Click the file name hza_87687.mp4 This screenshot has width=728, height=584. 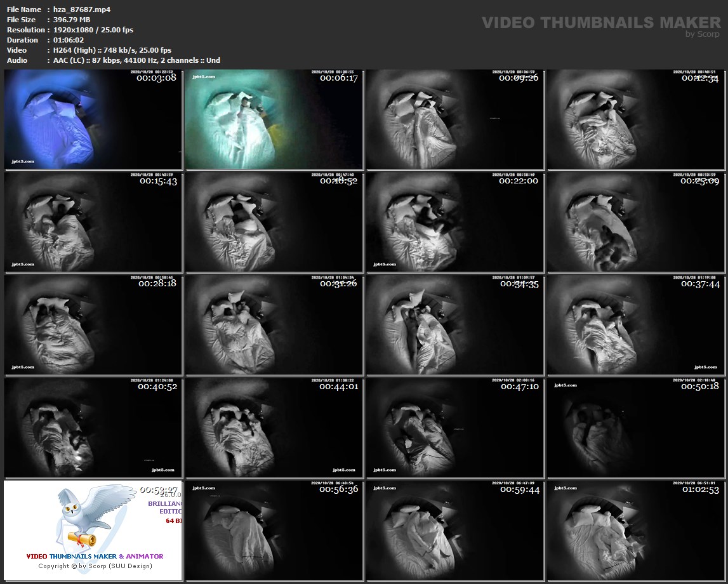pyautogui.click(x=82, y=10)
